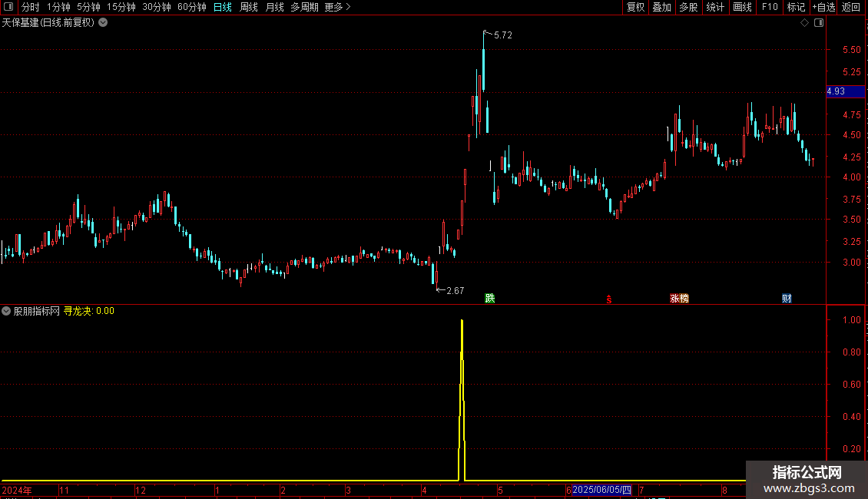This screenshot has width=868, height=499.
Task: Toggle the right side panel icon
Action: [819, 23]
